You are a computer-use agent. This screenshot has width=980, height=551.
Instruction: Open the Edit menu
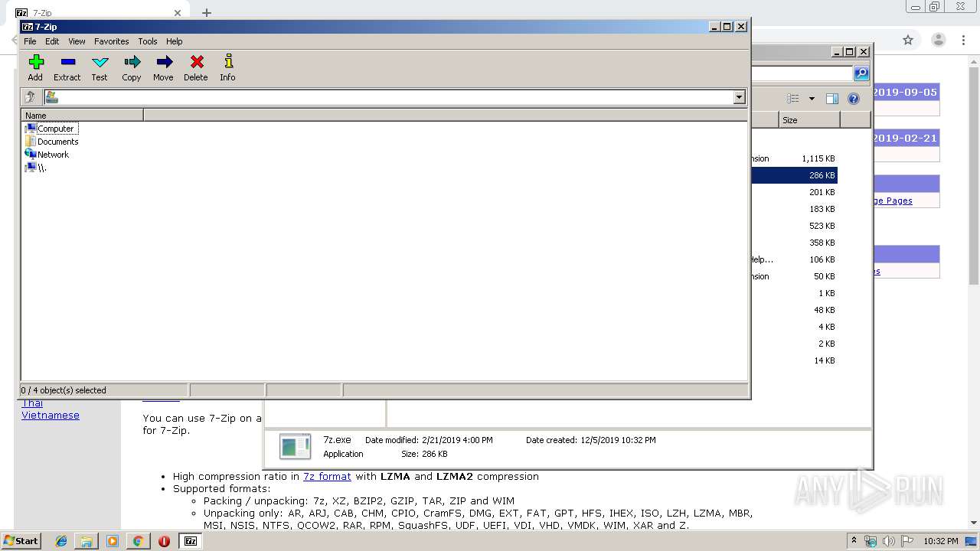52,41
